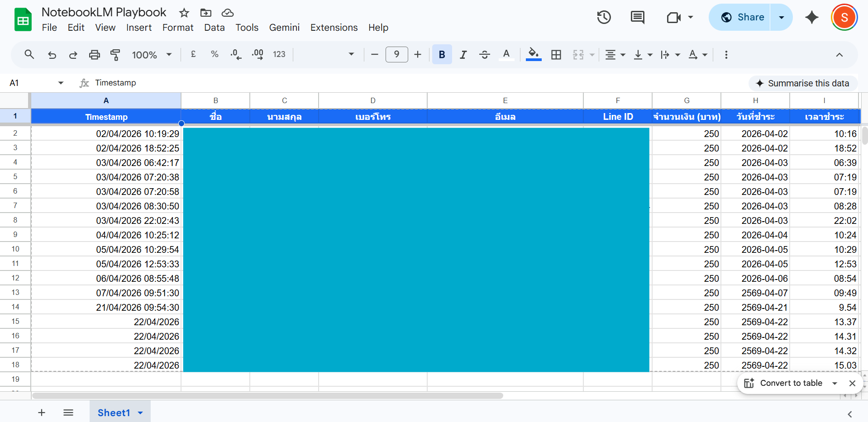Select the paint format roller icon
Screen dimensions: 868x422
(x=115, y=55)
